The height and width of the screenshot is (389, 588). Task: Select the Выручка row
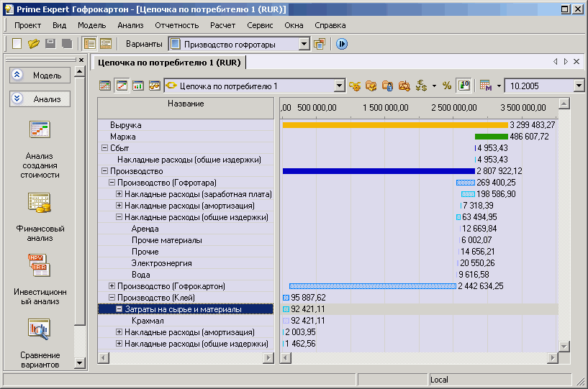(186, 125)
